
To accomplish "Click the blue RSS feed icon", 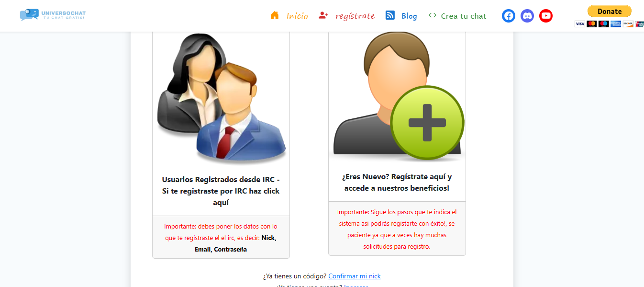I will point(390,15).
